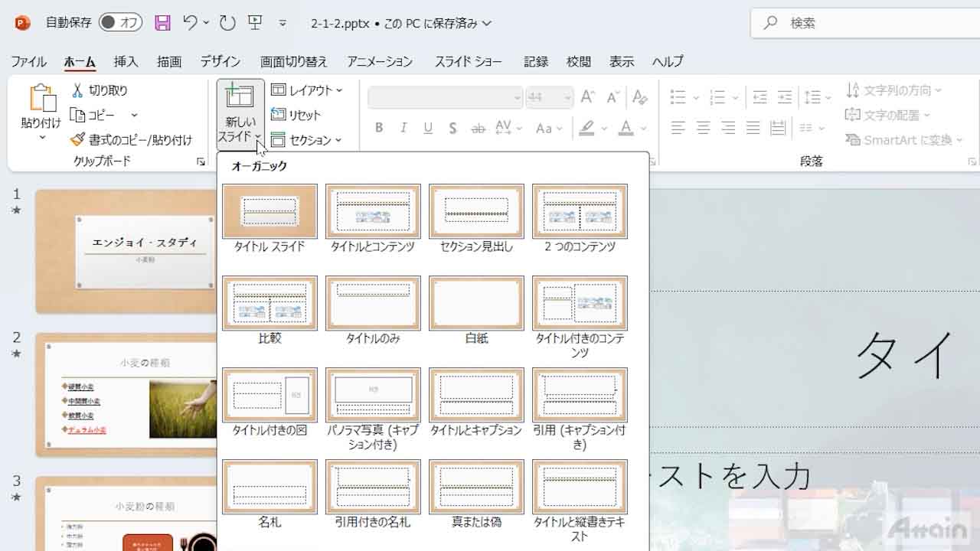
Task: Start slide show from beginning icon
Action: [x=256, y=23]
